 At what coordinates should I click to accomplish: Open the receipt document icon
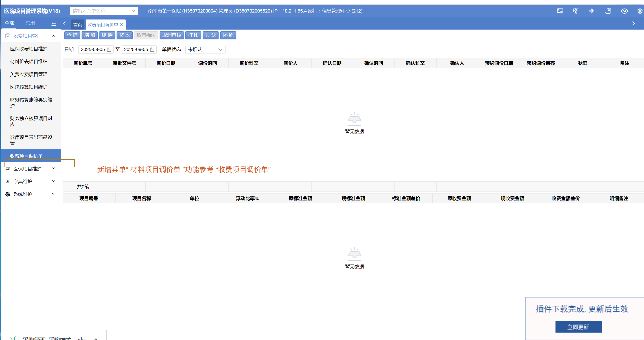[x=608, y=11]
